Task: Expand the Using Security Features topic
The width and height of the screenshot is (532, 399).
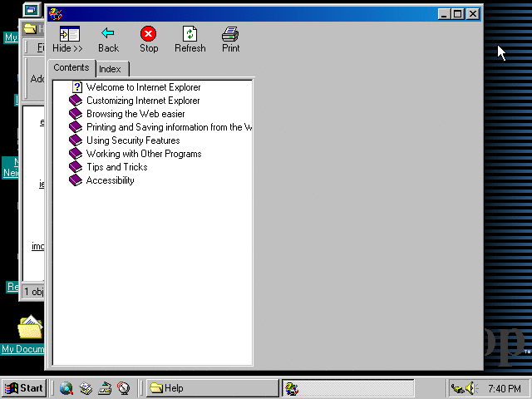Action: click(133, 140)
